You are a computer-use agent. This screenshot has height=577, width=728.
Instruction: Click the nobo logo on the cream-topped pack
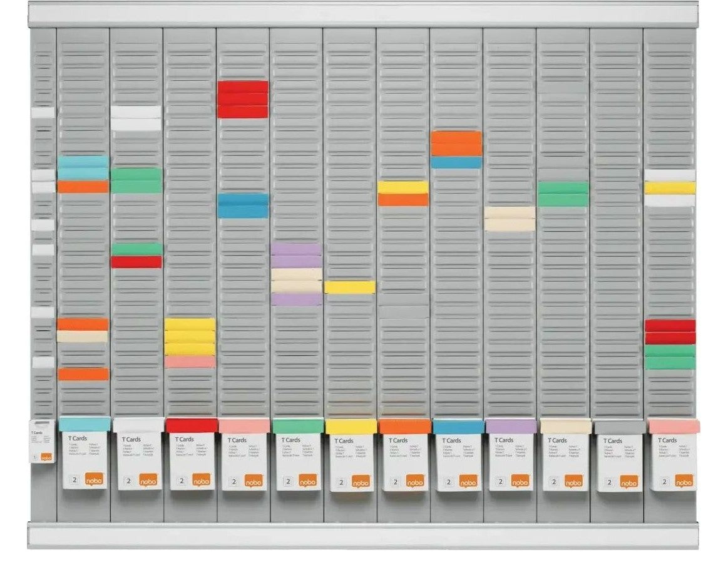573,481
